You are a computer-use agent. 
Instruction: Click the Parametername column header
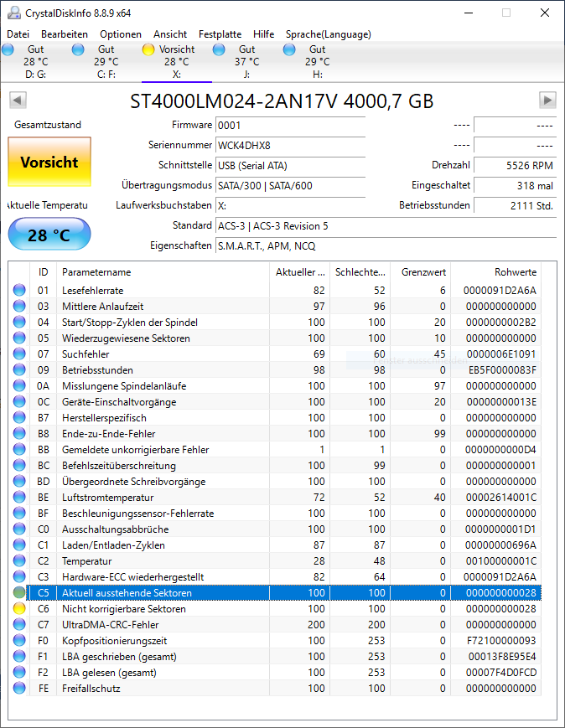click(x=163, y=272)
